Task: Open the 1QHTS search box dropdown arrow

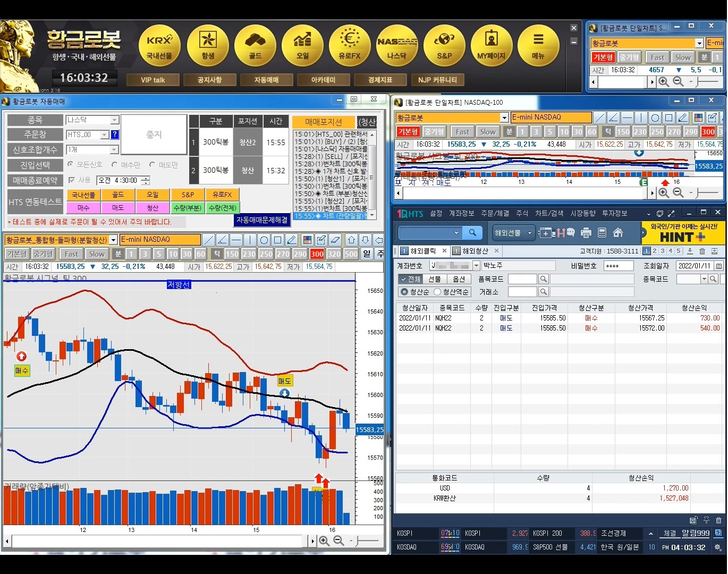Action: click(x=456, y=232)
